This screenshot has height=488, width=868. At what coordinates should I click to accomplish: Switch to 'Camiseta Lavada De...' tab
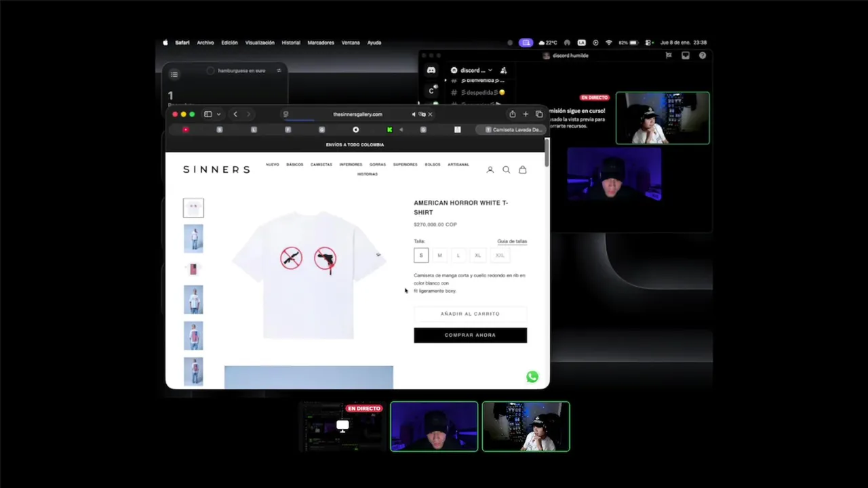click(x=513, y=129)
